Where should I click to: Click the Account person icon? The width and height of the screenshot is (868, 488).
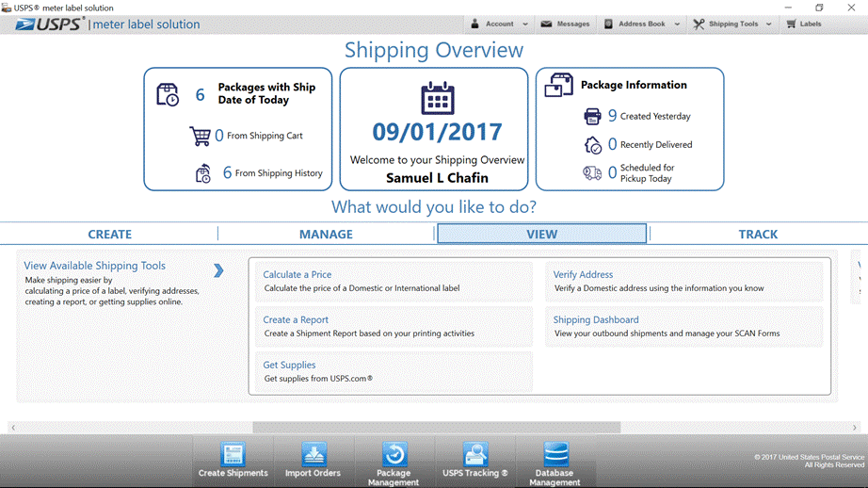click(x=475, y=24)
